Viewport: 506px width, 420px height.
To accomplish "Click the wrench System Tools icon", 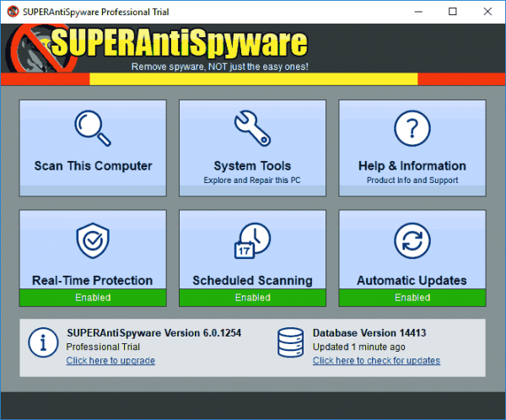I will pos(252,128).
